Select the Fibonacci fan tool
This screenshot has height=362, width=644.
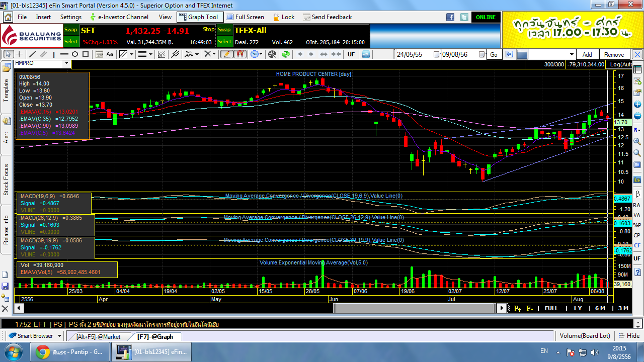click(161, 54)
